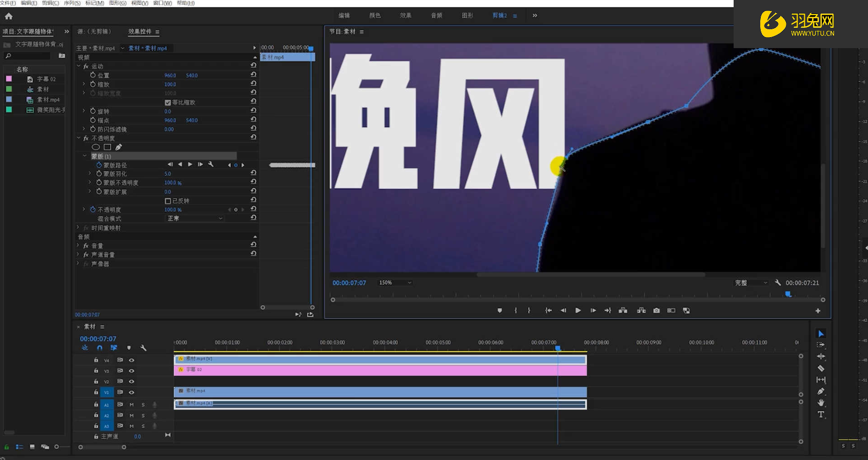Expand the 时间重映射 time remapping section
Image resolution: width=868 pixels, height=460 pixels.
(x=78, y=227)
